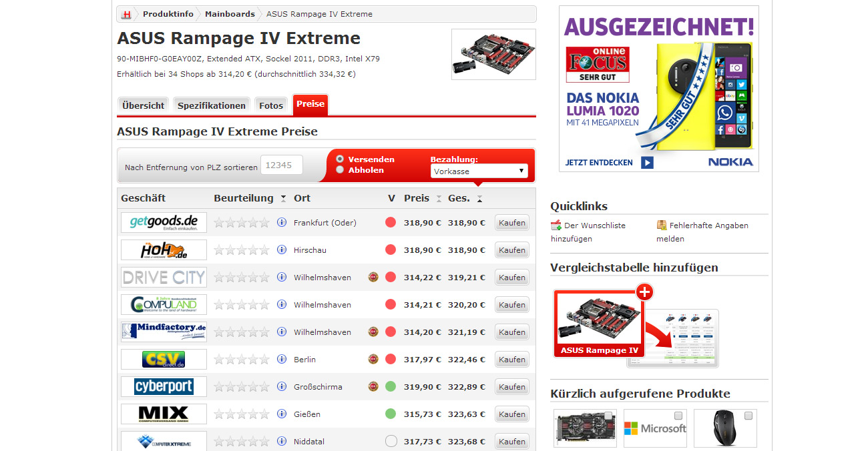Viewport: 868px width, 451px height.
Task: Click star rating for getgoods.de row
Action: (x=242, y=222)
